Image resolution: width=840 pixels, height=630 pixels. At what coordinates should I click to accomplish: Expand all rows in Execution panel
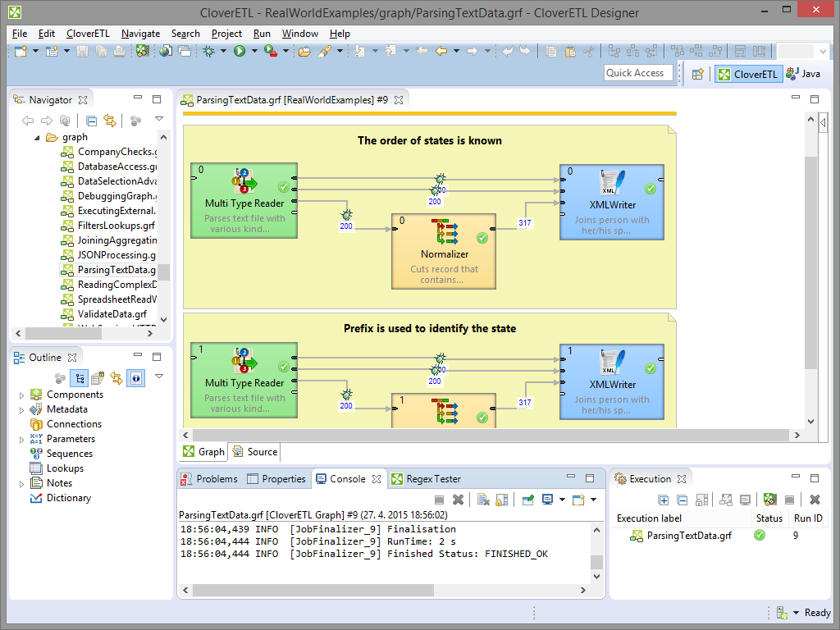(x=664, y=500)
